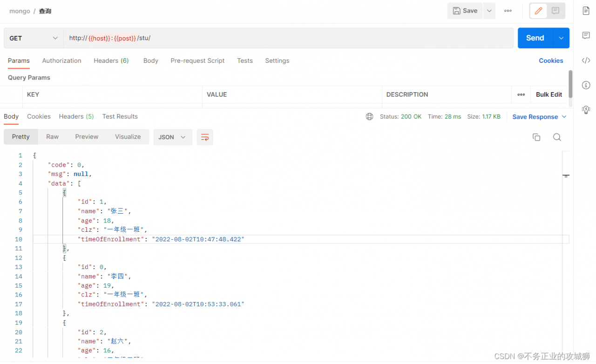Open the Pre-request Script tab

click(x=197, y=61)
